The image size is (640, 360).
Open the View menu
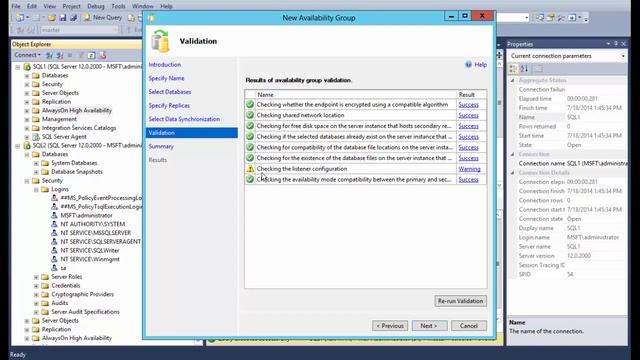49,6
